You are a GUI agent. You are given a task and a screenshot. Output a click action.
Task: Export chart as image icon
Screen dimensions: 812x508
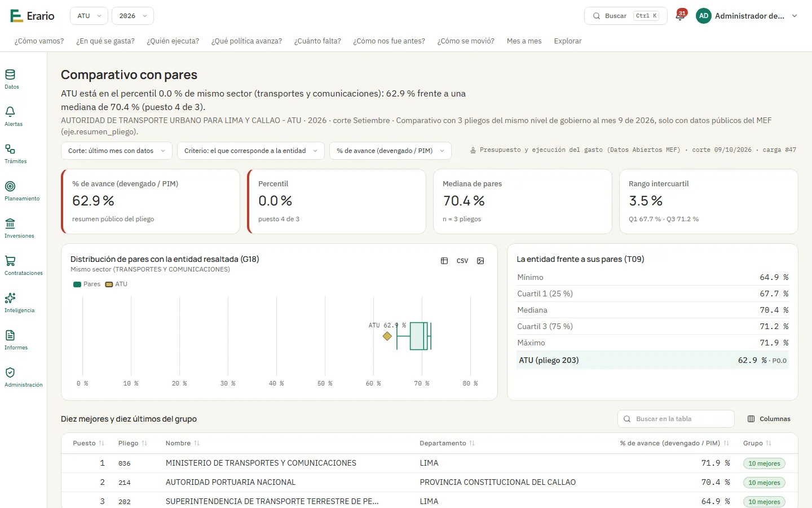[x=480, y=261]
